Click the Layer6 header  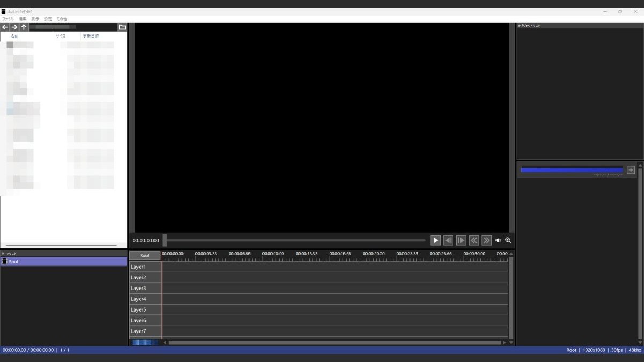click(x=145, y=320)
